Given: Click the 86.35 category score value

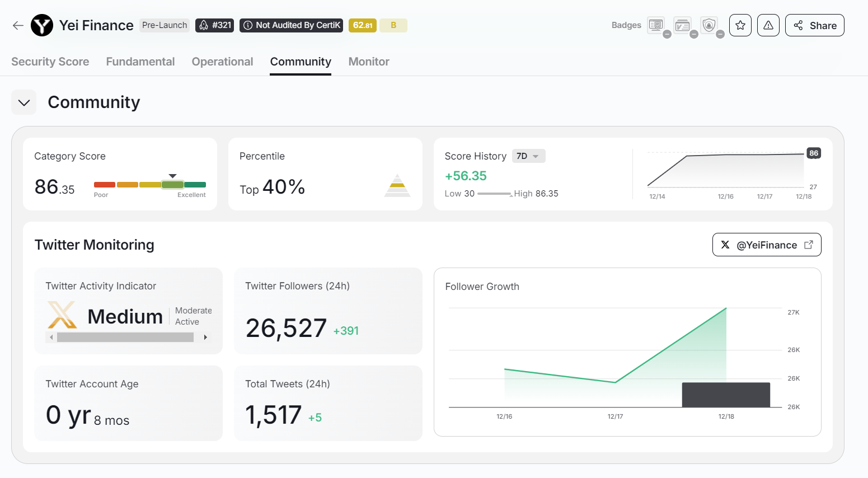Looking at the screenshot, I should 54,187.
